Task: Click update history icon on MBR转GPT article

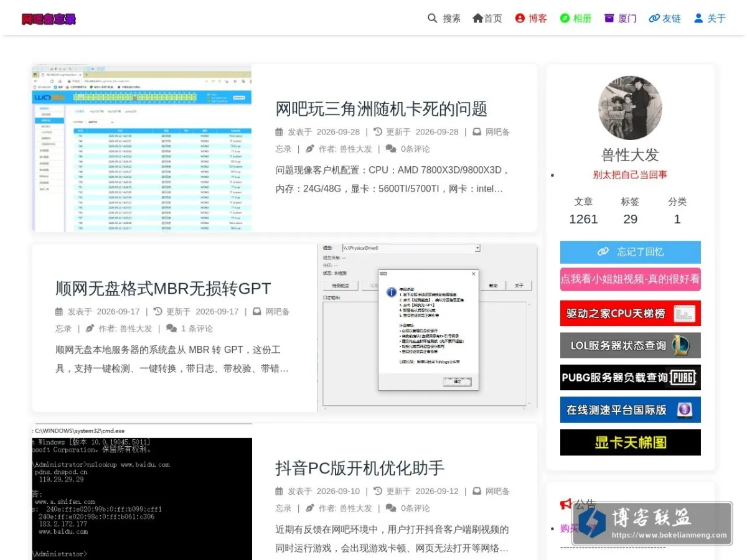Action: 157,312
